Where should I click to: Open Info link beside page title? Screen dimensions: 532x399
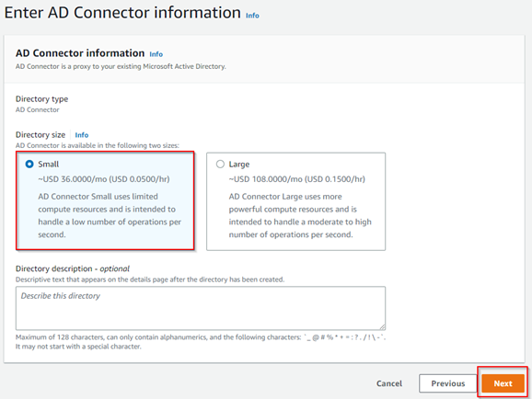pyautogui.click(x=252, y=16)
